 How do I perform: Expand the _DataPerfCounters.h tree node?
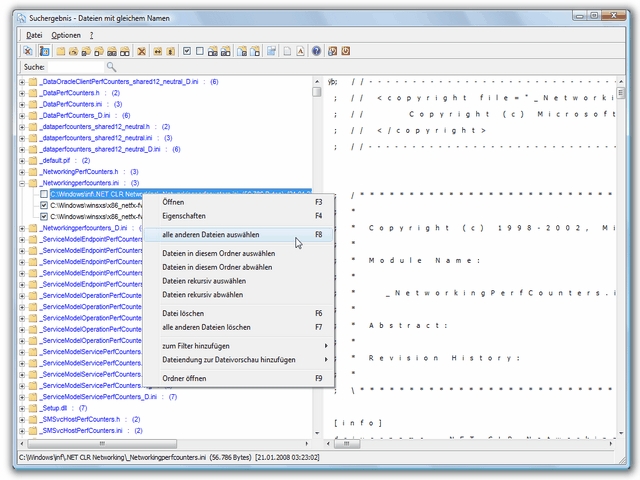point(22,93)
